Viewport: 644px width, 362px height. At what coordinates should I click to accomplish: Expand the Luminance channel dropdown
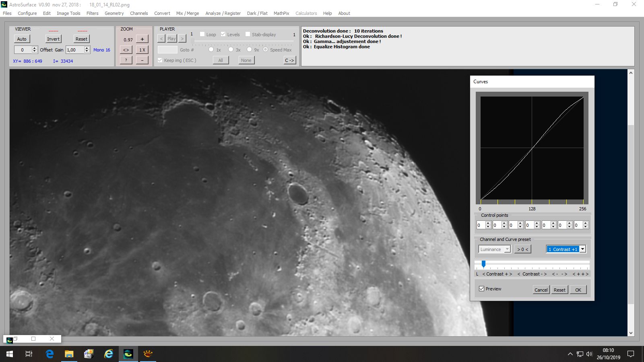click(x=507, y=249)
